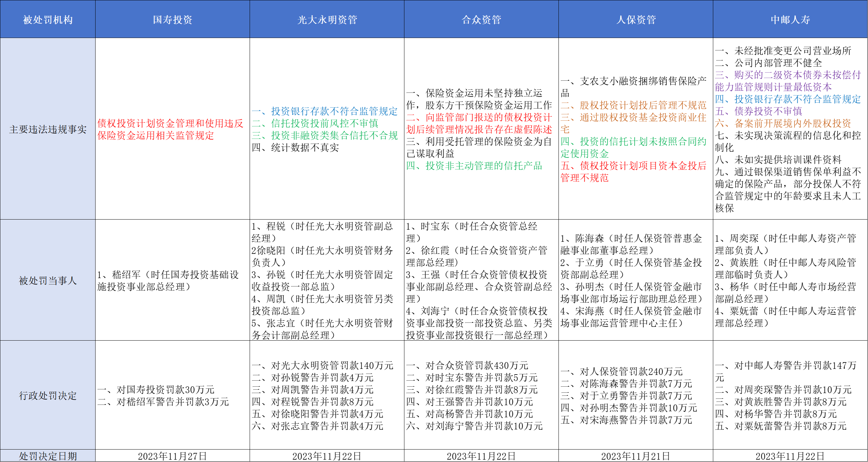The image size is (868, 462).
Task: Select the 光大永明资管 column header
Action: click(327, 20)
